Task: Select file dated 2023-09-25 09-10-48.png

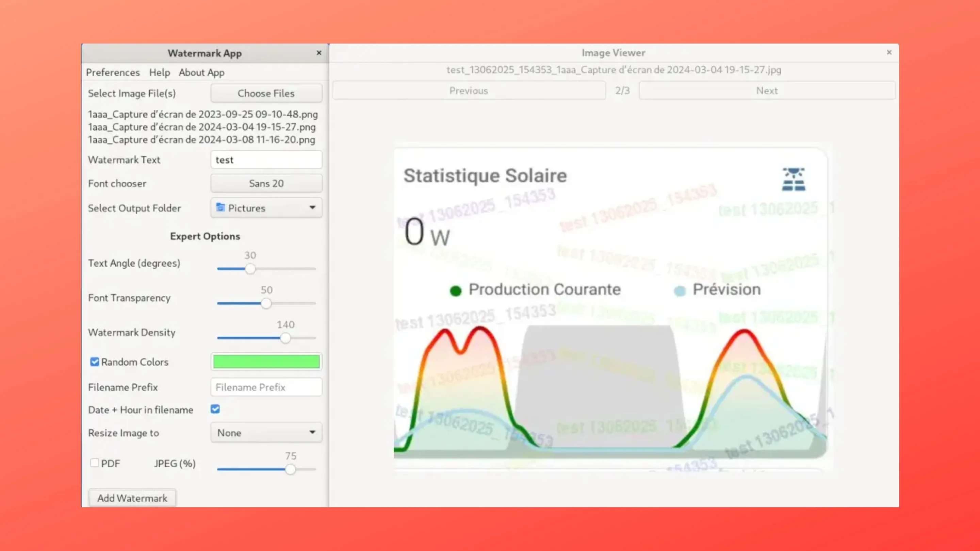Action: tap(203, 114)
